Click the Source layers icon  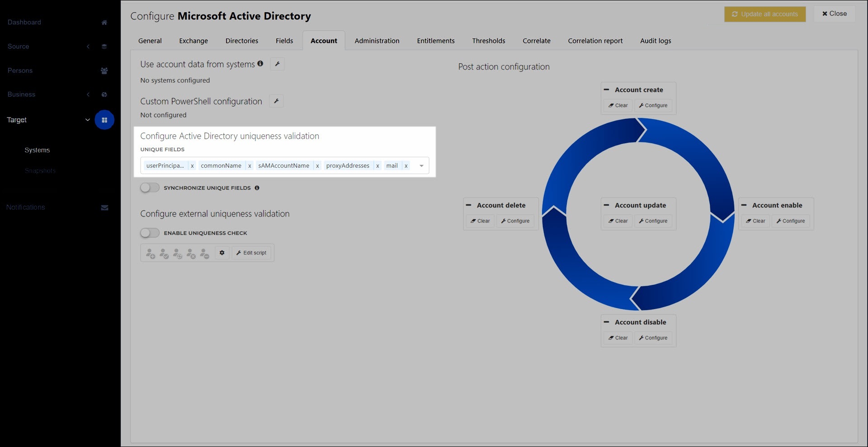[x=104, y=47]
